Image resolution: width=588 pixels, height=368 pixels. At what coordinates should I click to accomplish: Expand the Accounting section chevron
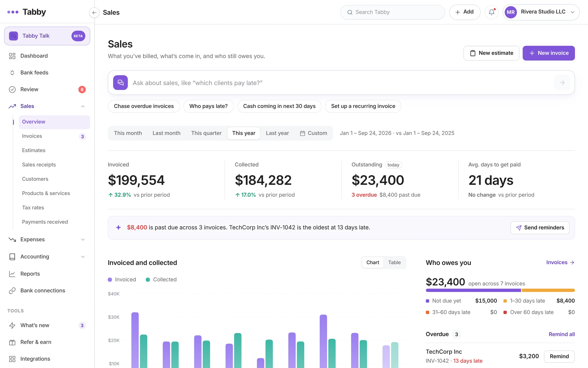[x=83, y=257]
